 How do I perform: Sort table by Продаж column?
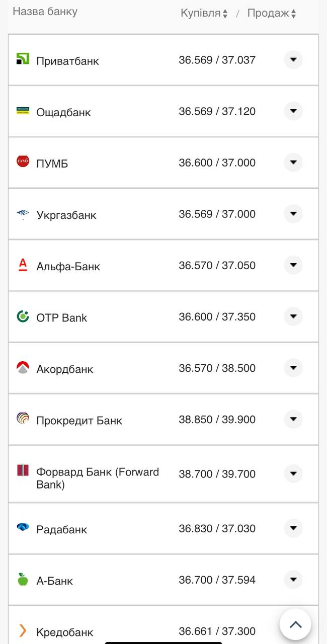272,14
